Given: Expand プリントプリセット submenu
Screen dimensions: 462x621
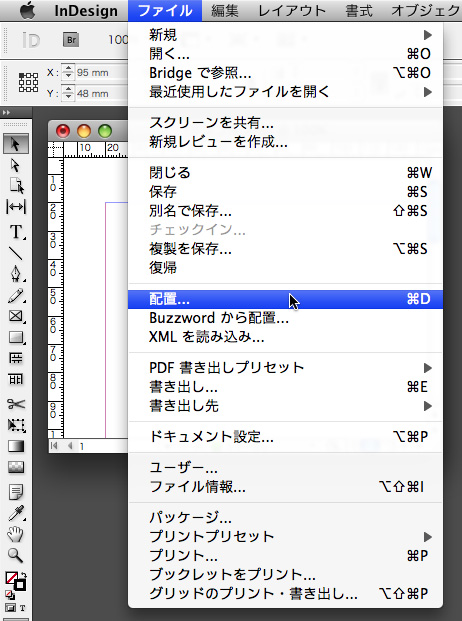Looking at the screenshot, I should 285,537.
